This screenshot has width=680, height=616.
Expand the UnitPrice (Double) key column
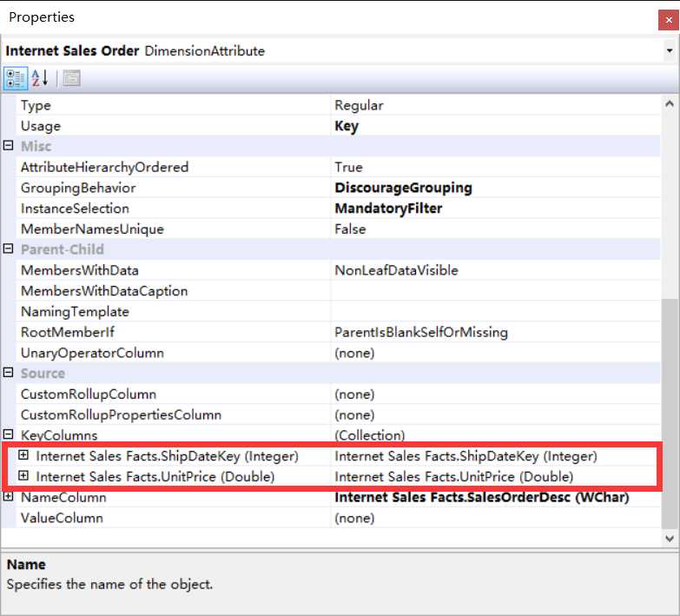point(23,476)
